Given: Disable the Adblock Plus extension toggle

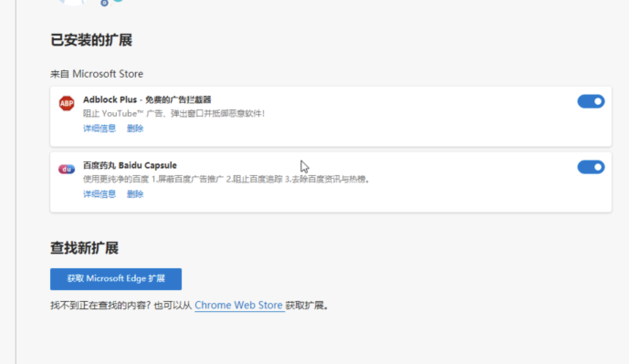Looking at the screenshot, I should 591,101.
